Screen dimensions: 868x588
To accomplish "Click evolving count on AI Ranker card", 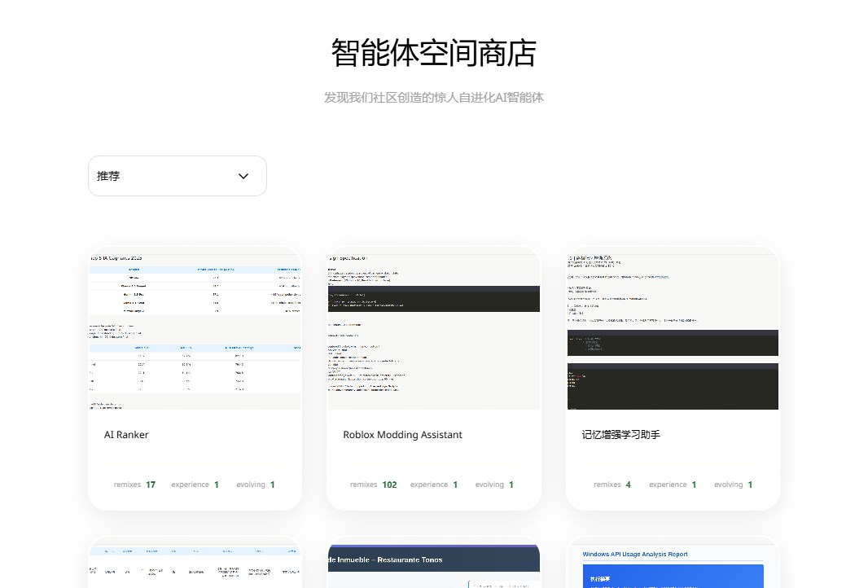I will (255, 485).
